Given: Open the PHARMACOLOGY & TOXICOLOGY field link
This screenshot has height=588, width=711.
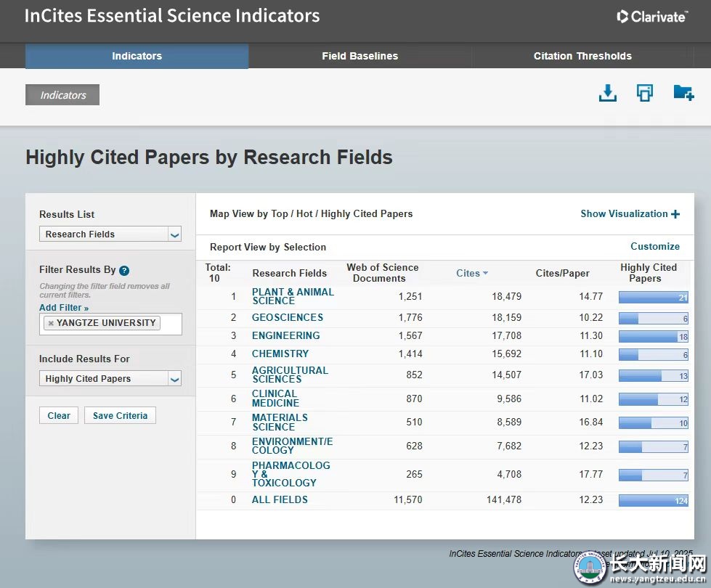Looking at the screenshot, I should tap(291, 474).
